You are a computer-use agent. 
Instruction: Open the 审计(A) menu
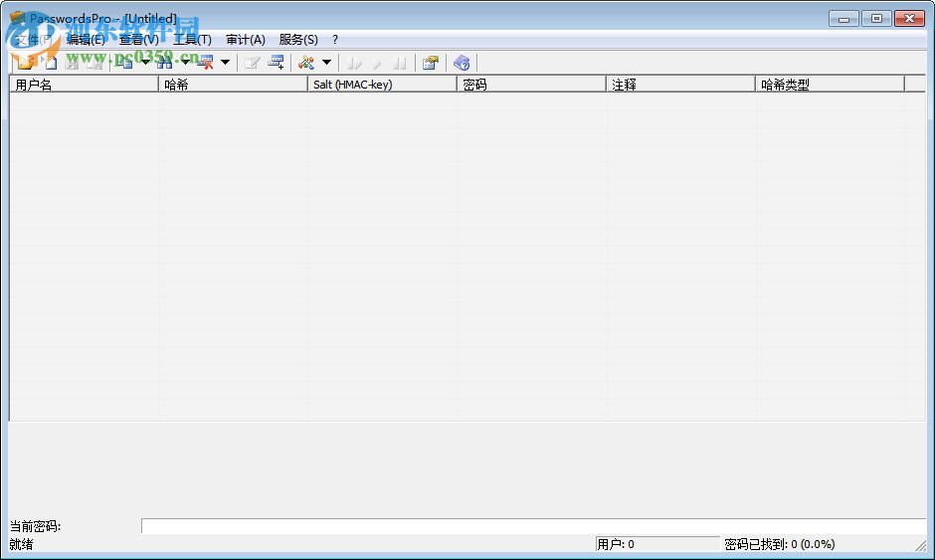click(x=246, y=40)
